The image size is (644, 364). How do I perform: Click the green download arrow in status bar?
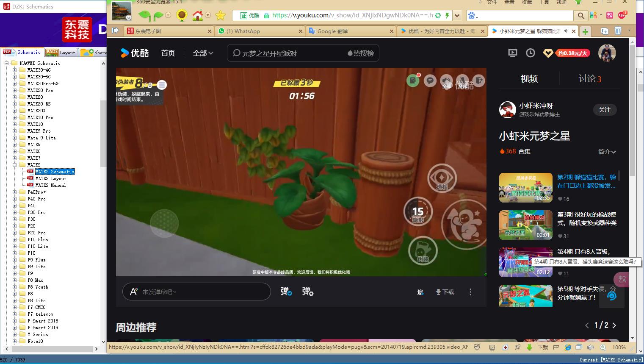click(529, 347)
